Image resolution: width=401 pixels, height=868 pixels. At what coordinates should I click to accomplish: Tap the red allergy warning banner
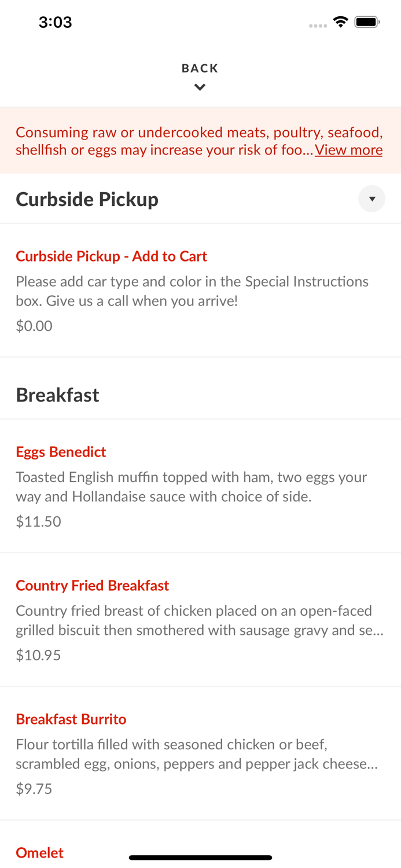coord(200,140)
